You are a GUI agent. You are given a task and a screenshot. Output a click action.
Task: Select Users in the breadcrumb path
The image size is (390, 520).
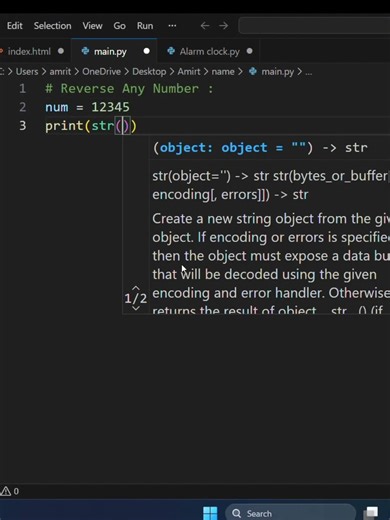click(x=27, y=72)
